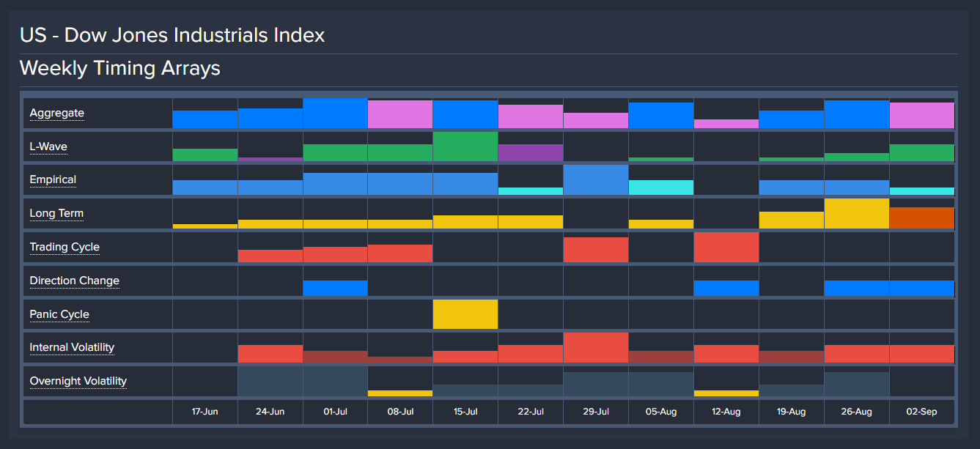Select the red Internal Volatility bar for 29-Jul
980x449 pixels.
tap(596, 347)
